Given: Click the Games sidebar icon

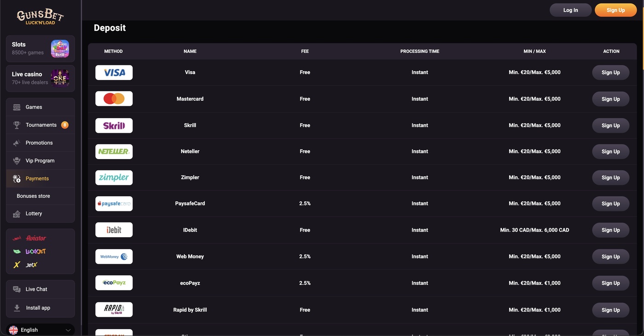Looking at the screenshot, I should [x=17, y=107].
